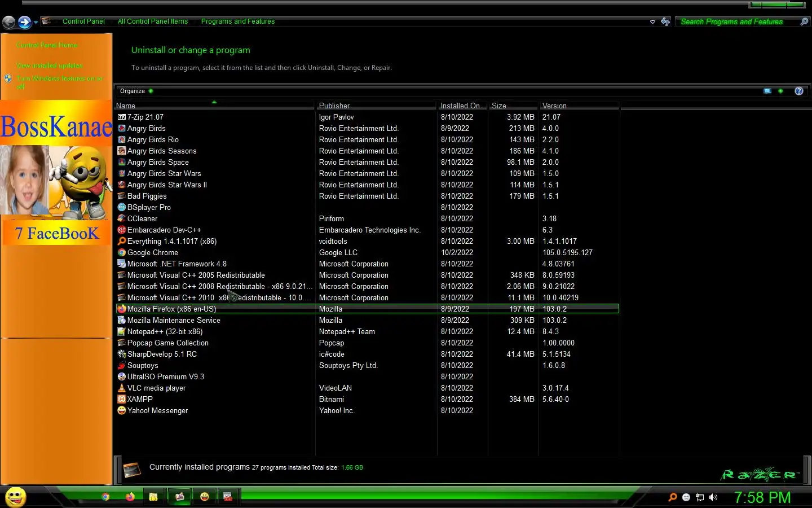Select the Bad Piggies icon

(121, 196)
